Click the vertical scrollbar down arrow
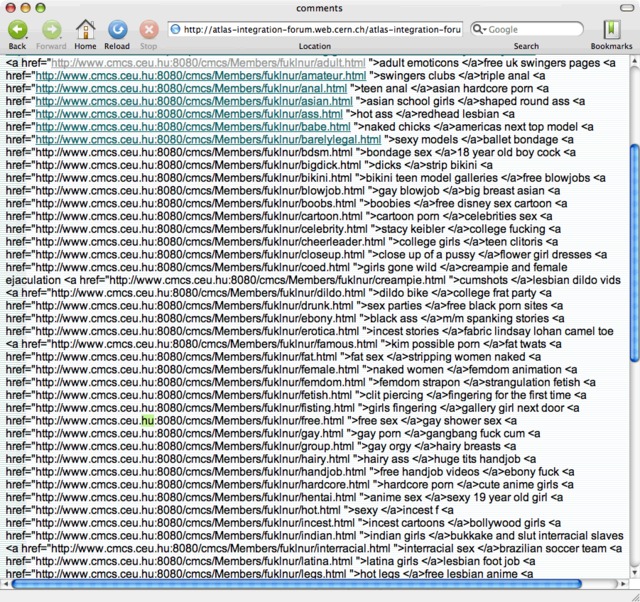Image resolution: width=640 pixels, height=602 pixels. [x=635, y=572]
